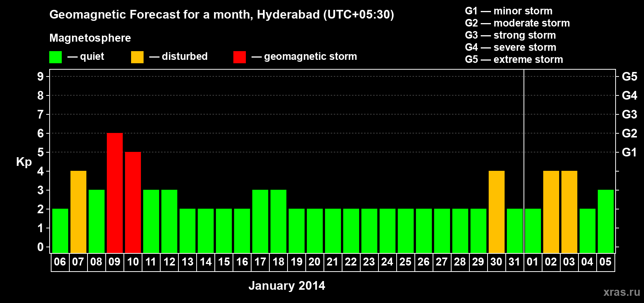Click the 'G2 — moderate storm' legend text
Screen dimensions: 644x303
(517, 23)
